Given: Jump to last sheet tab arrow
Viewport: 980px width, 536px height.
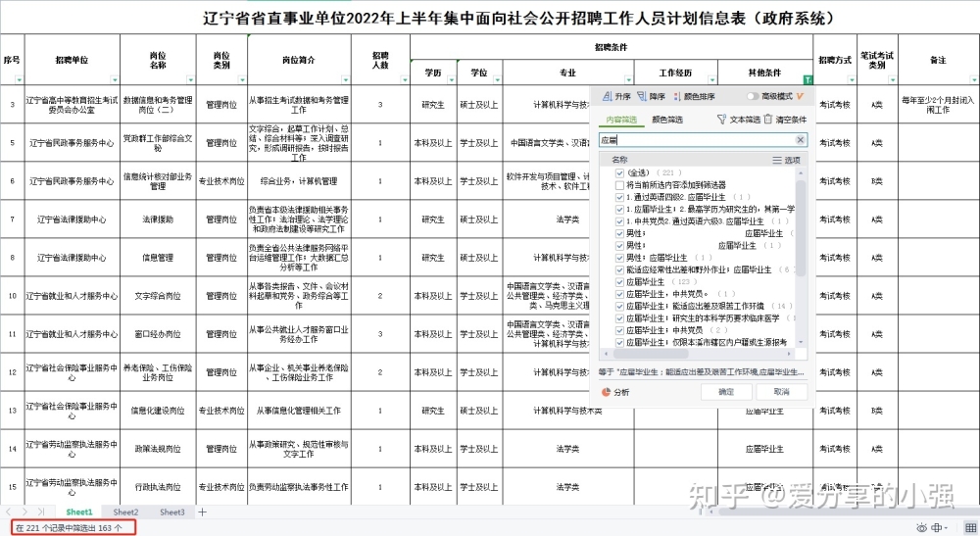Looking at the screenshot, I should coord(40,512).
